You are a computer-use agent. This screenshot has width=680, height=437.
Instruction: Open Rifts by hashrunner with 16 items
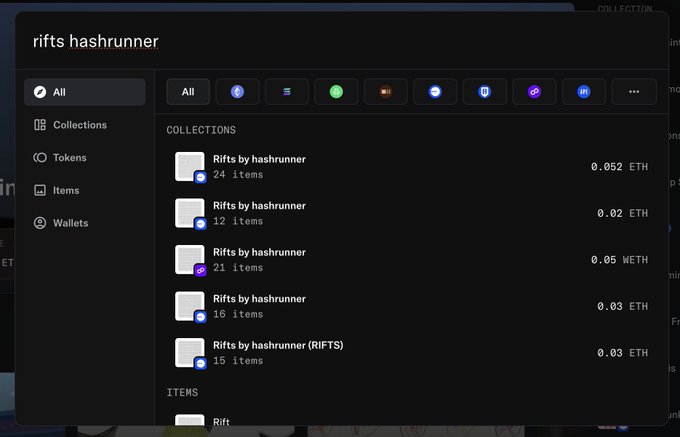411,306
